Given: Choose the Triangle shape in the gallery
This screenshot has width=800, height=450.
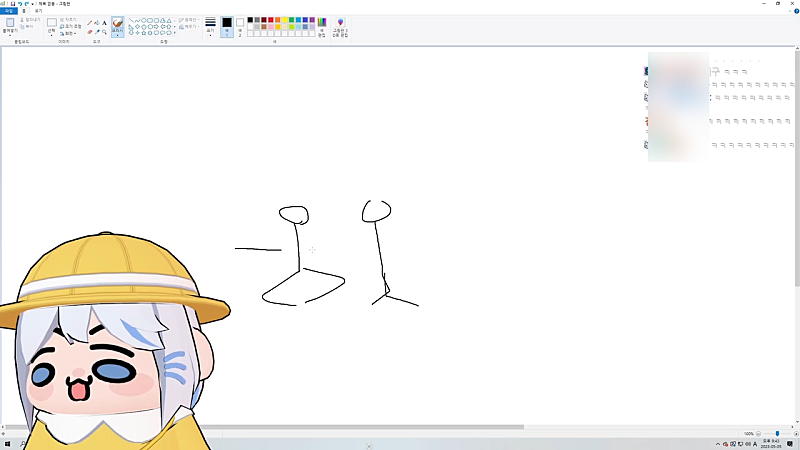Looking at the screenshot, I should tap(168, 20).
